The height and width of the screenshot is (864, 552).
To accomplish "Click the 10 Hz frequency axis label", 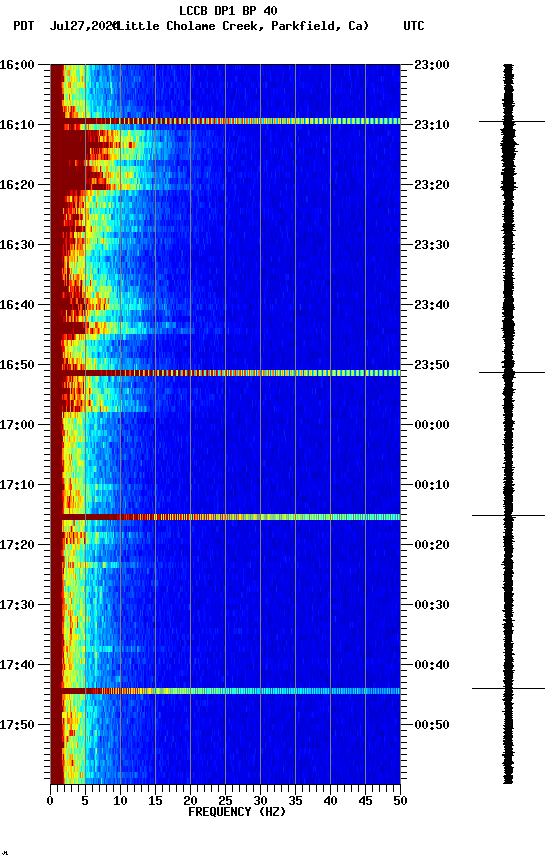I will pyautogui.click(x=120, y=801).
